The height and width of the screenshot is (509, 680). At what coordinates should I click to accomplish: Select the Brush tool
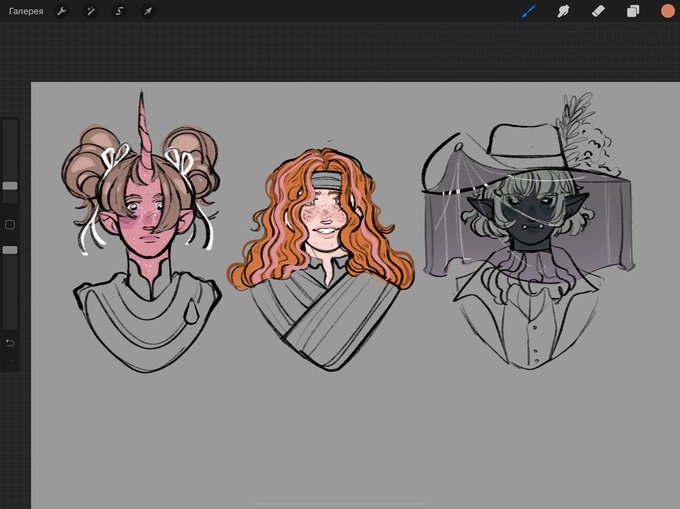(x=529, y=11)
